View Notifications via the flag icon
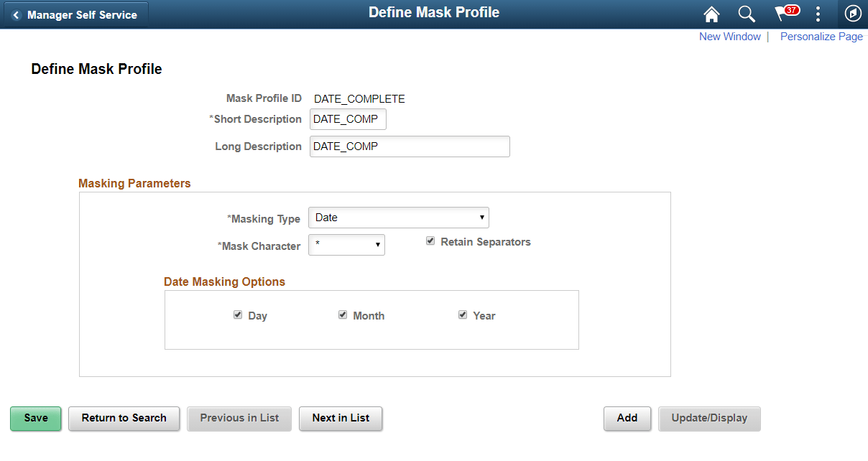 click(x=782, y=14)
